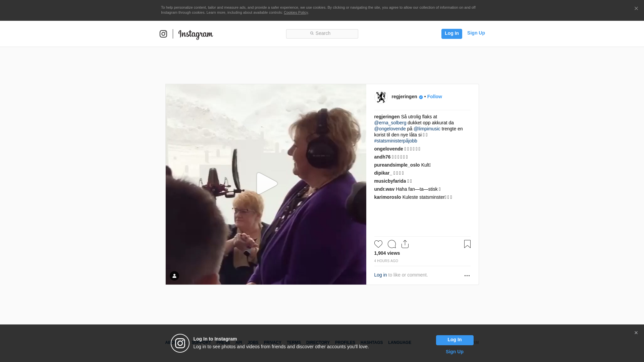The image size is (644, 362).
Task: Open commenter pureandsimple_oslo's profile
Action: [397, 165]
